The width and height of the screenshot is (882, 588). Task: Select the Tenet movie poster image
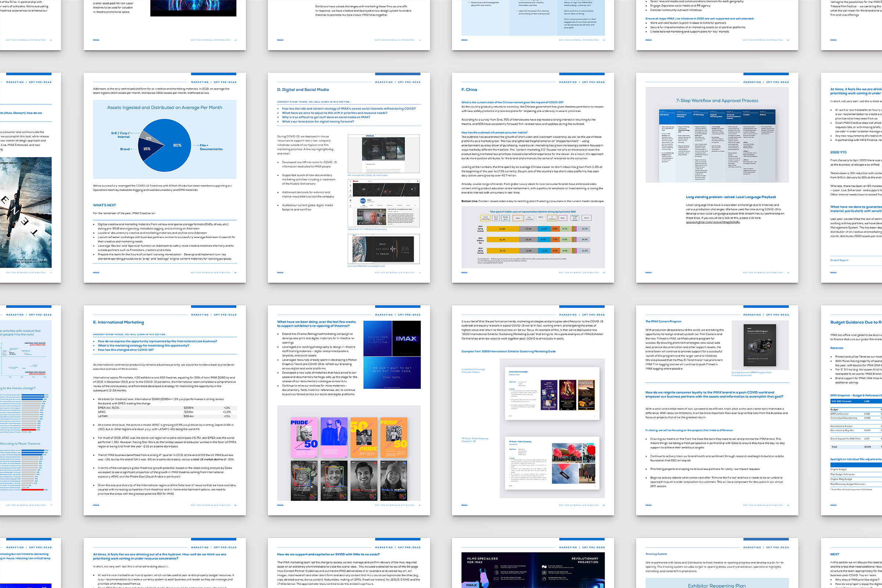[25, 212]
